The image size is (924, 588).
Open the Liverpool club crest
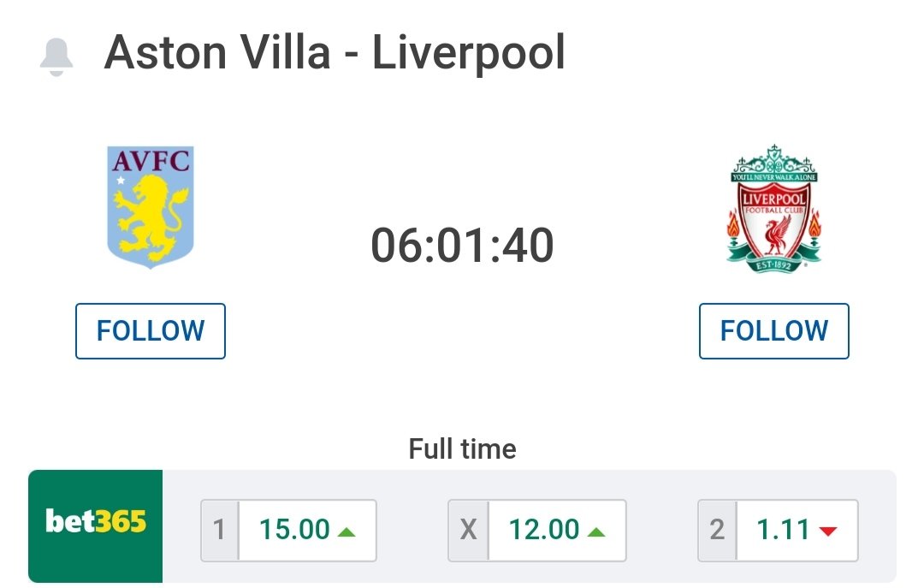click(773, 208)
